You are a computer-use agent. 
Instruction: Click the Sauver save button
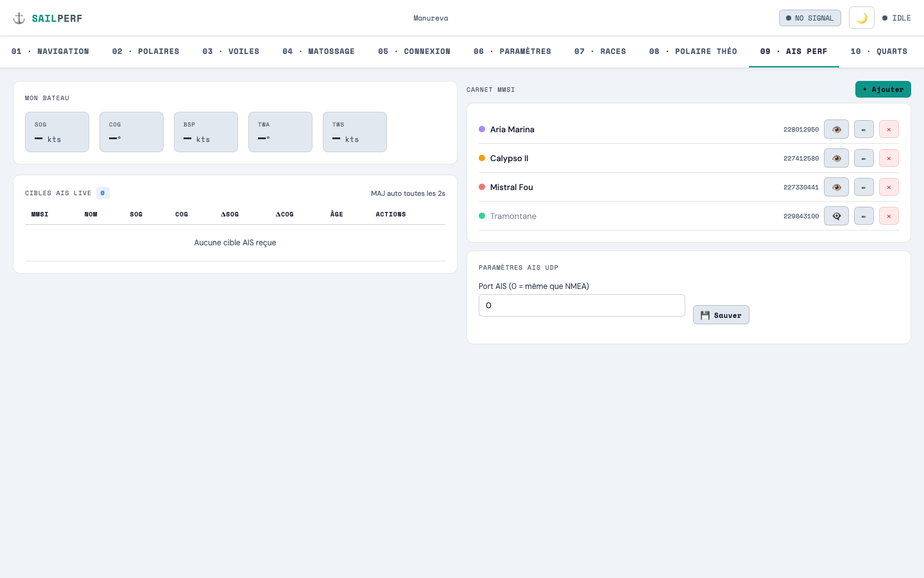[x=721, y=315]
